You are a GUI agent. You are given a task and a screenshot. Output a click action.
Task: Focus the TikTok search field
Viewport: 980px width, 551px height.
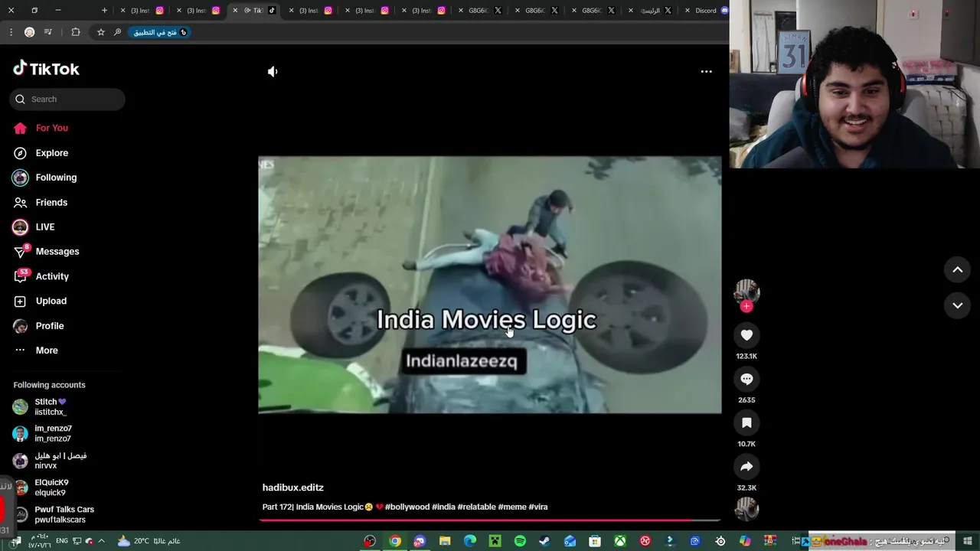67,99
